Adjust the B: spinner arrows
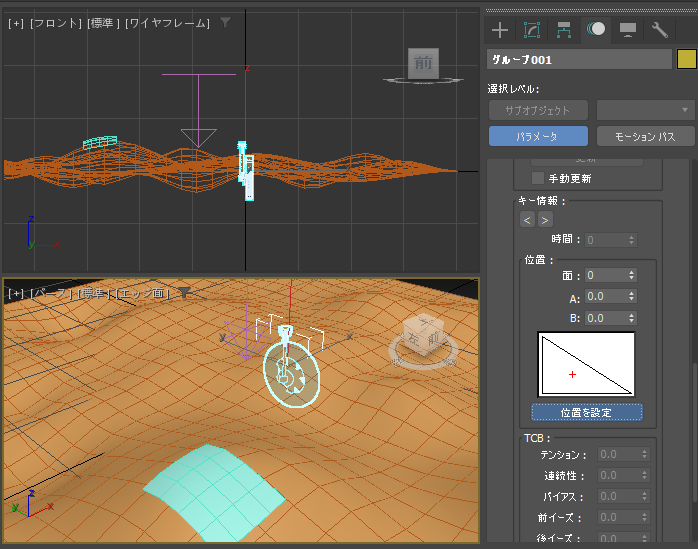This screenshot has height=549, width=698. [631, 318]
